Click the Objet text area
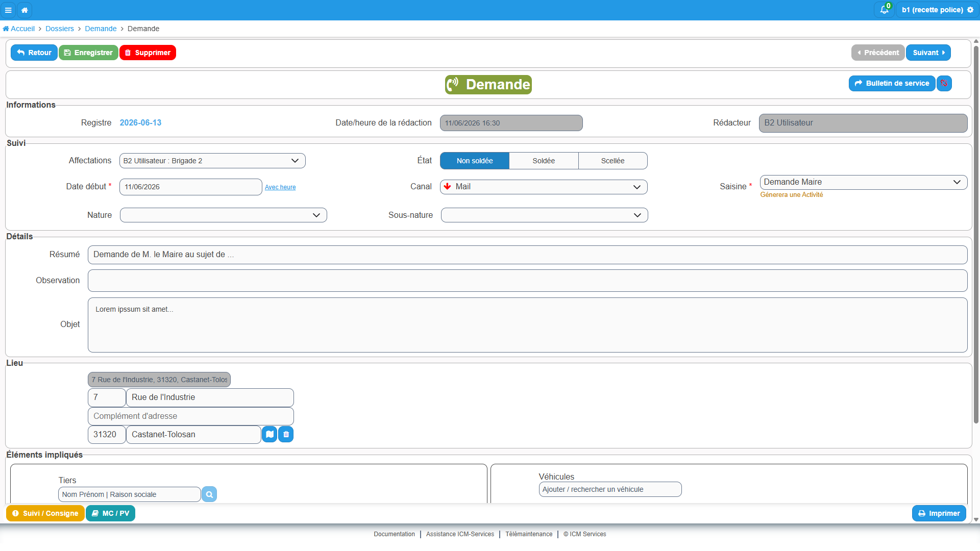 528,325
